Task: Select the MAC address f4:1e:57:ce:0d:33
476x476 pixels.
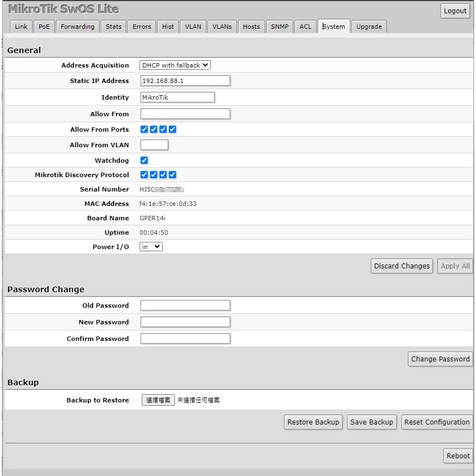Action: coord(168,204)
